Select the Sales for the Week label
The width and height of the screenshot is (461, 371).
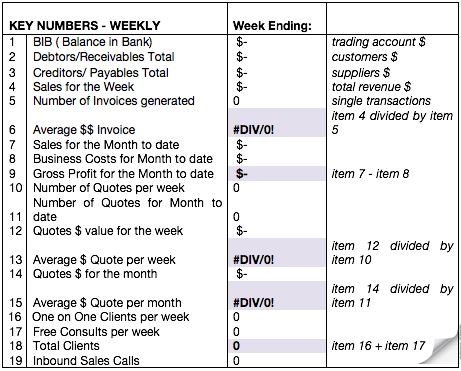click(x=83, y=87)
